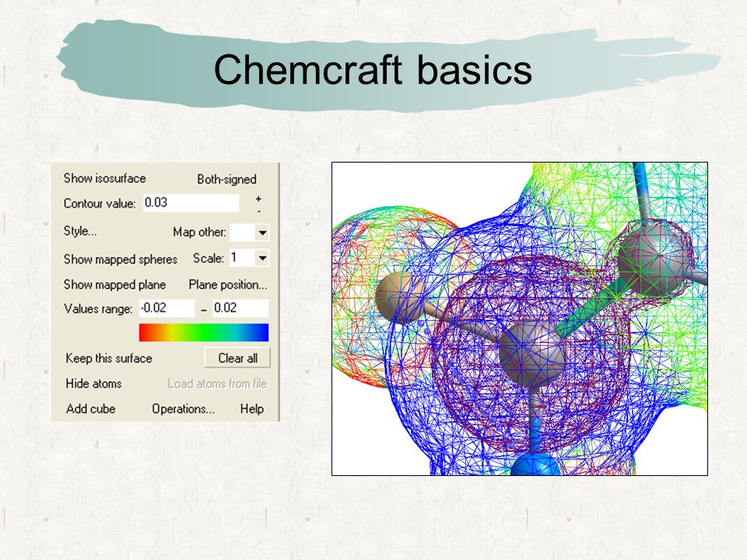Select the minimum values range field
The image size is (747, 560).
tap(167, 308)
